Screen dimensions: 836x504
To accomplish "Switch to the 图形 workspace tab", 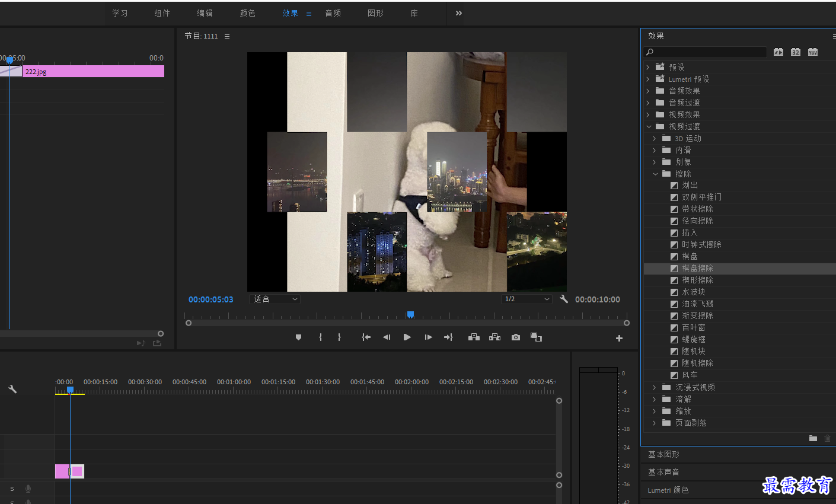I will 375,13.
